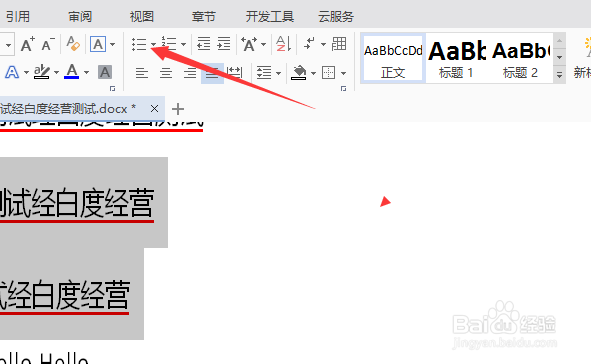Open the shading color dropdown arrow
The height and width of the screenshot is (364, 591).
point(313,73)
